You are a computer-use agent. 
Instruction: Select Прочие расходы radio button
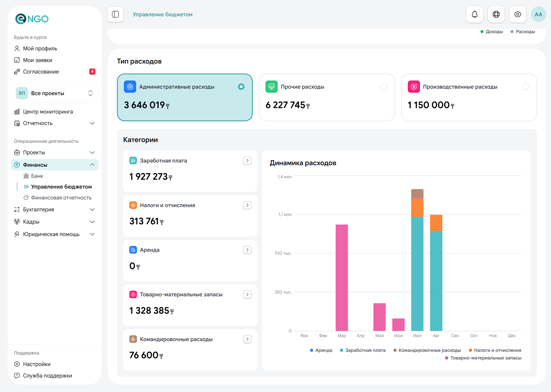tap(384, 87)
